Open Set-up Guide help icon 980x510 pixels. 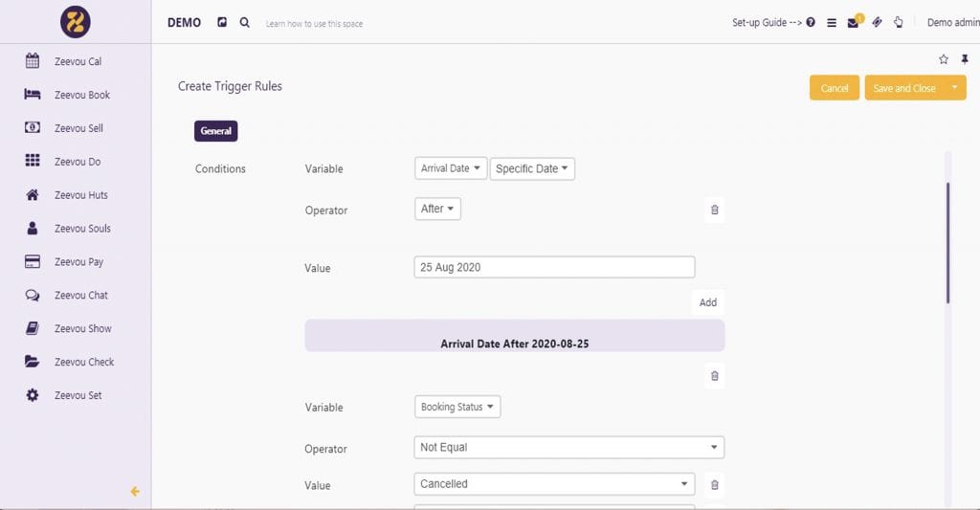point(811,23)
